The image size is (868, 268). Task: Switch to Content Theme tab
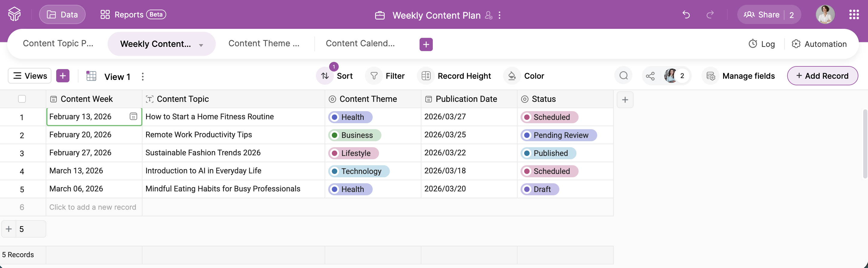click(x=264, y=44)
